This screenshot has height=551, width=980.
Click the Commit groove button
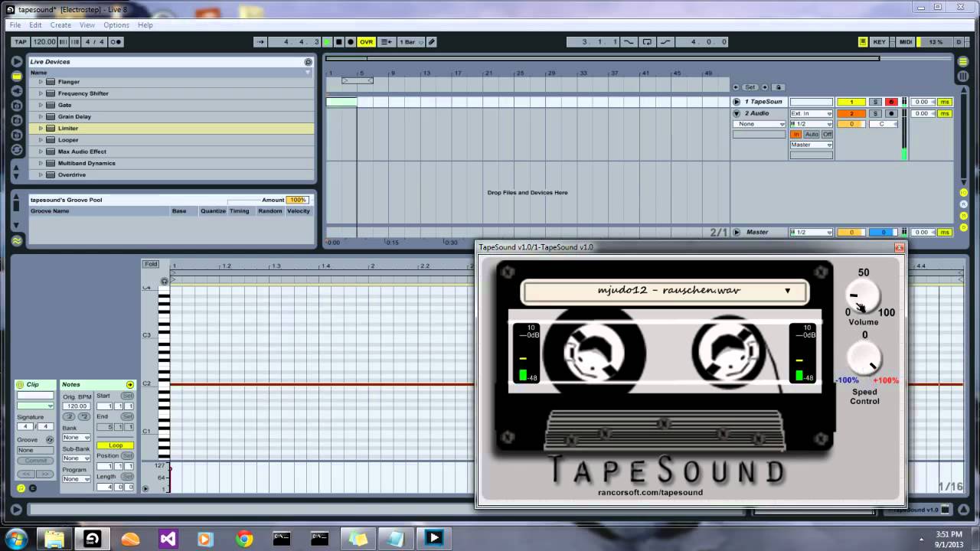pyautogui.click(x=35, y=461)
